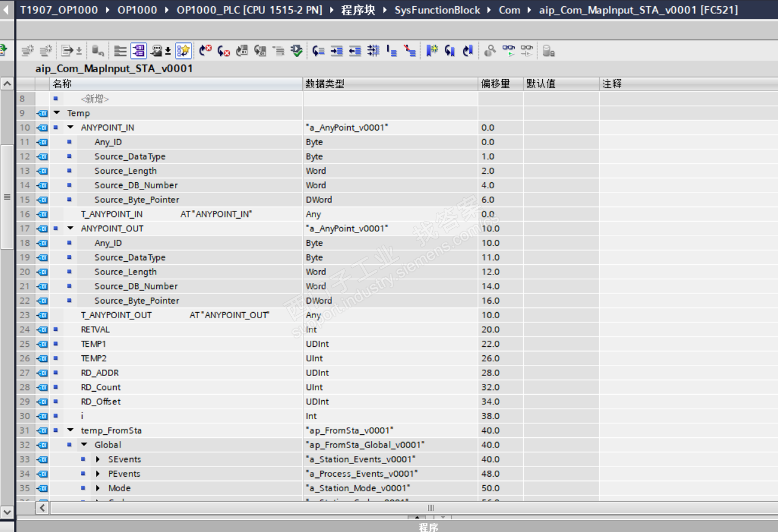Select the TEMP2 row name

click(x=94, y=358)
